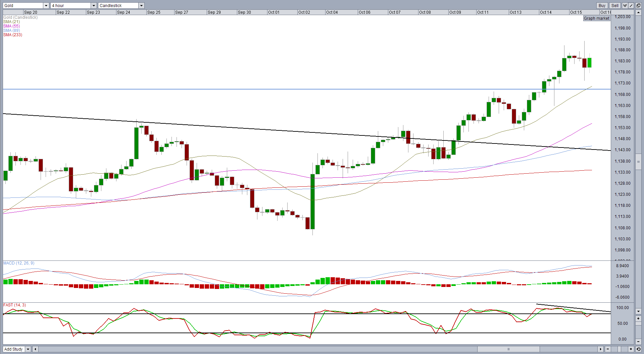Viewport: 644px width, 354px height.
Task: Click the MACD (12, 26, 9) study label
Action: pyautogui.click(x=19, y=263)
